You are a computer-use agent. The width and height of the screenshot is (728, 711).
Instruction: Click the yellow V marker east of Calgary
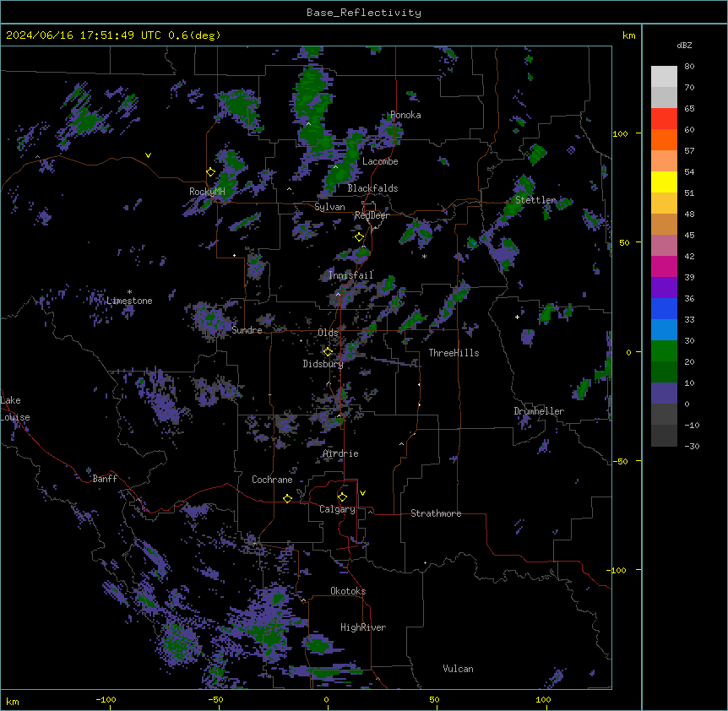pos(362,493)
